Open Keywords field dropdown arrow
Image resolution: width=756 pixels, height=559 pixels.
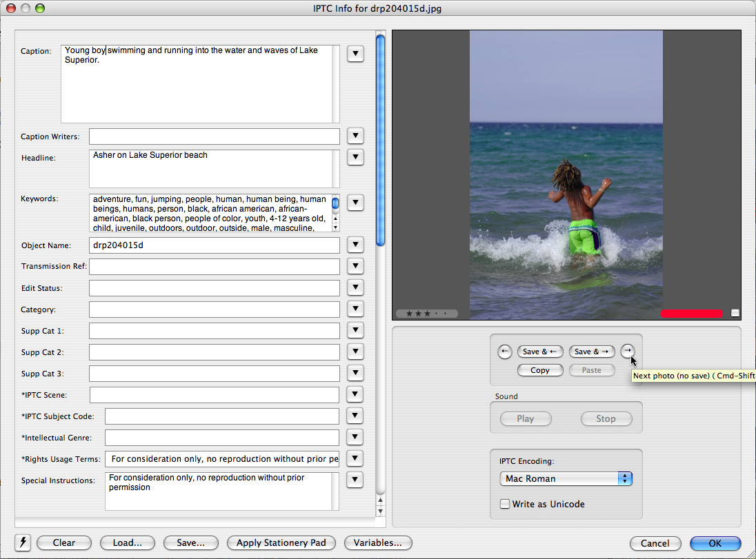pyautogui.click(x=355, y=203)
